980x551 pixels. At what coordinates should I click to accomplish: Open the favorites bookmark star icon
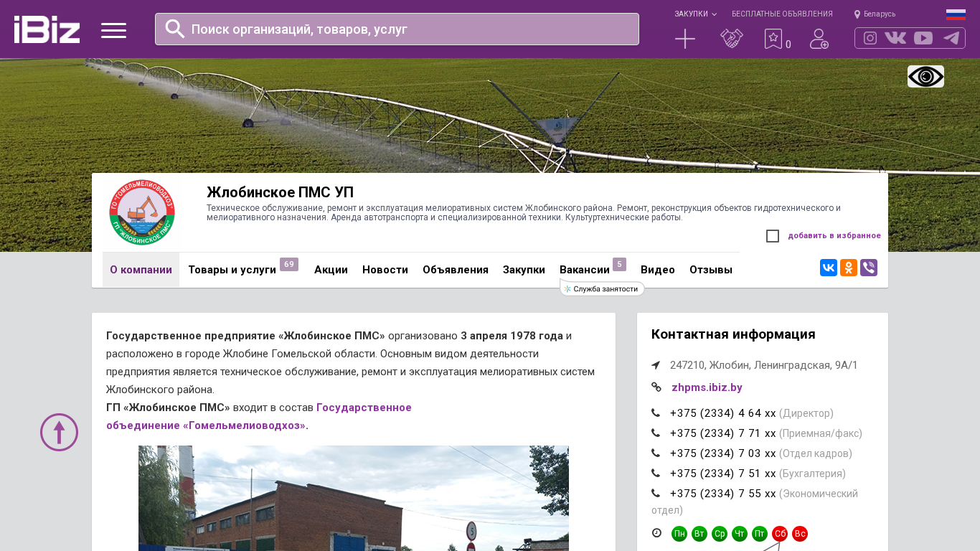click(x=773, y=39)
